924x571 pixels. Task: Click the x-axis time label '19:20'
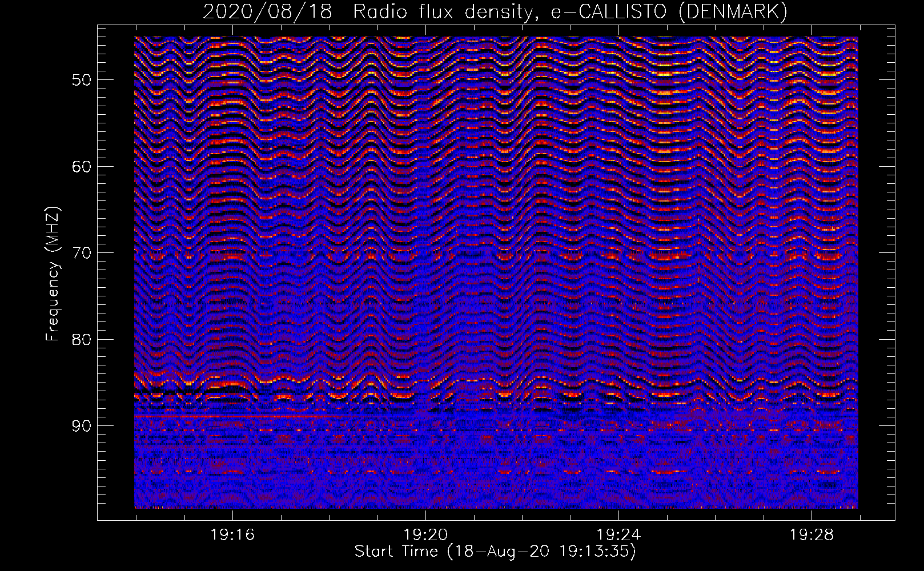coord(425,535)
